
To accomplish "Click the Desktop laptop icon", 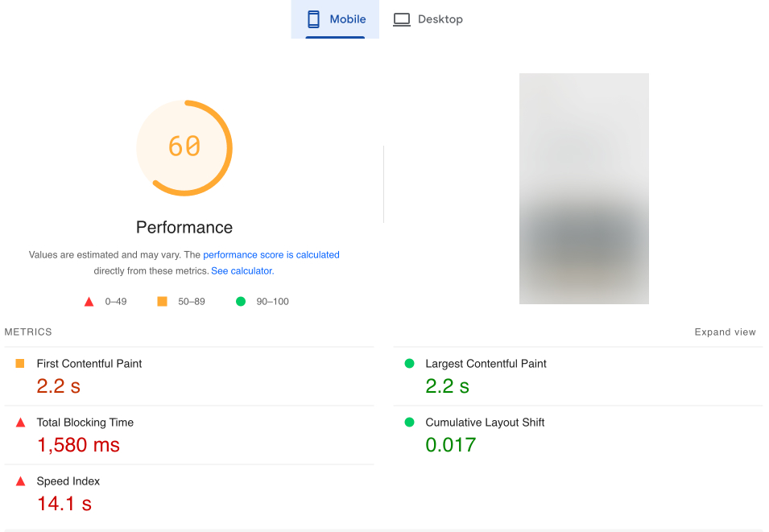I will (401, 19).
